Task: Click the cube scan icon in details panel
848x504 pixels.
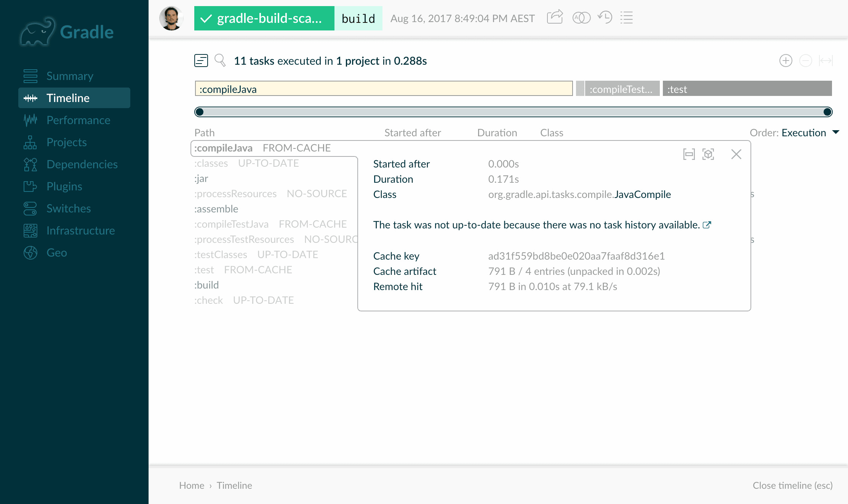Action: [x=708, y=154]
